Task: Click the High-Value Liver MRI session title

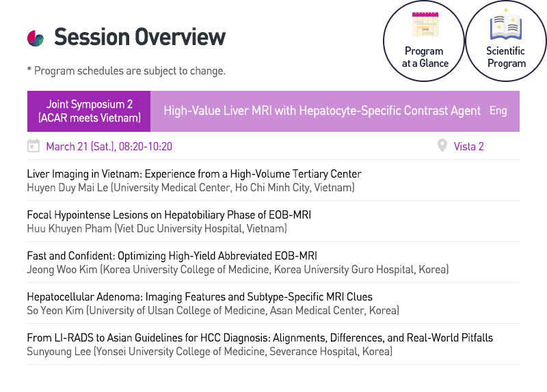Action: tap(322, 111)
